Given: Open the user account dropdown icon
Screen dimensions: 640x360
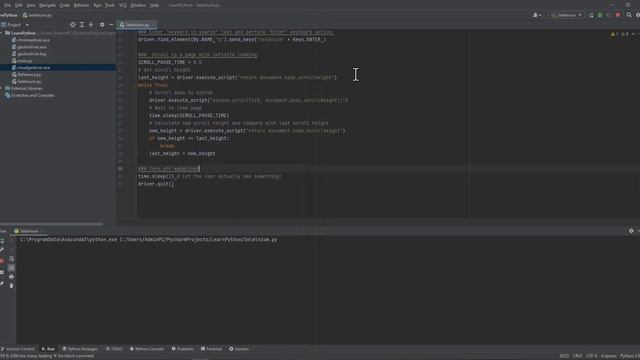Looking at the screenshot, I should point(537,15).
